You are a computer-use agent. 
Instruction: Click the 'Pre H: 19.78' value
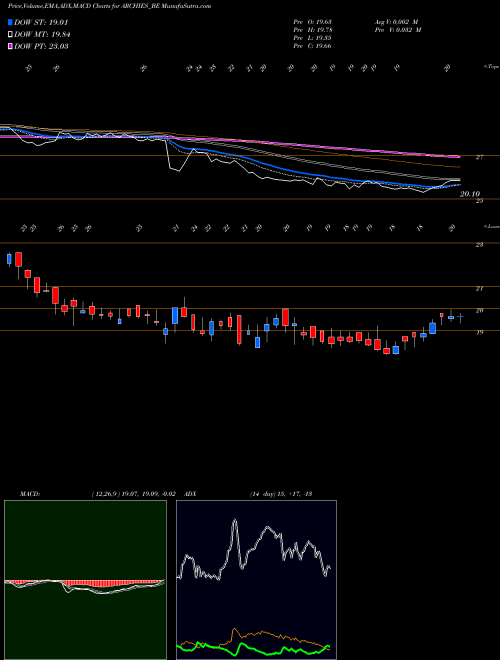point(312,30)
